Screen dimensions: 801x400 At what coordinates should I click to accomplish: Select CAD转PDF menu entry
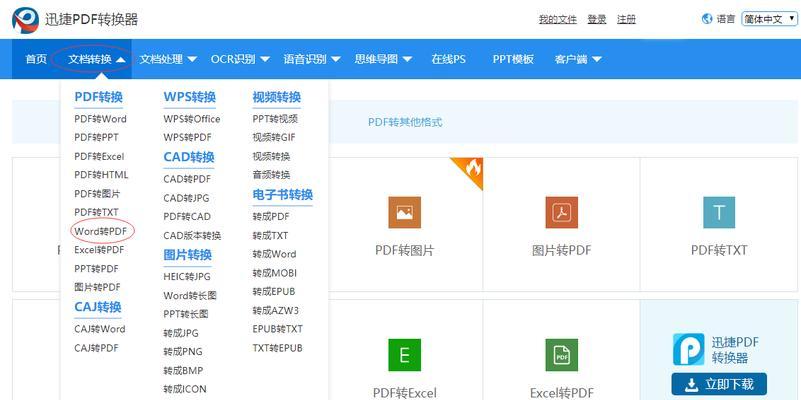tap(187, 179)
